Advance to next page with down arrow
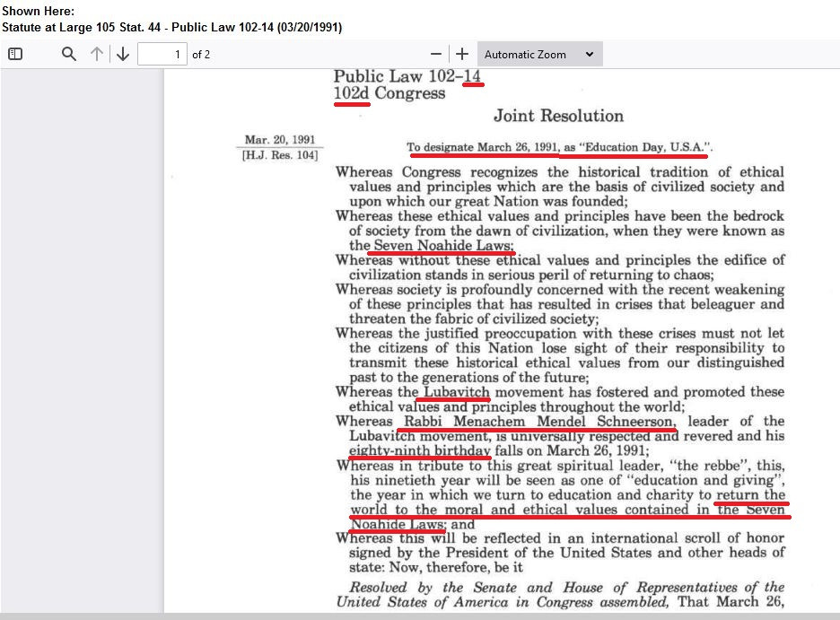The width and height of the screenshot is (840, 620). (123, 54)
